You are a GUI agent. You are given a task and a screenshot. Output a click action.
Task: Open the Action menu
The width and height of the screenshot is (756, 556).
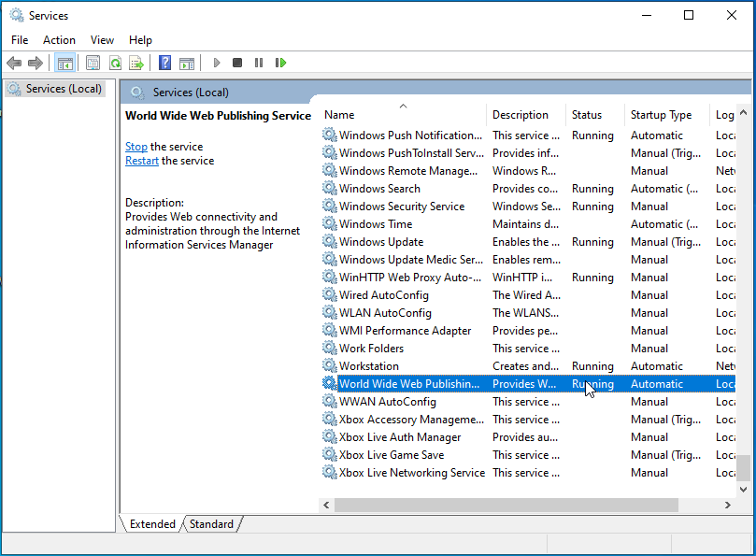[59, 40]
